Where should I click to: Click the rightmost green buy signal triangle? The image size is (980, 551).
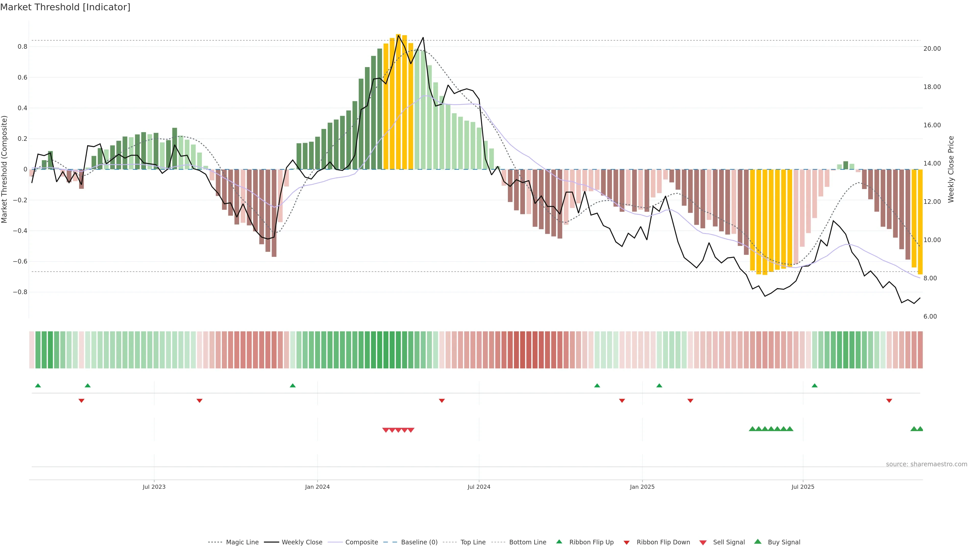[x=920, y=429]
